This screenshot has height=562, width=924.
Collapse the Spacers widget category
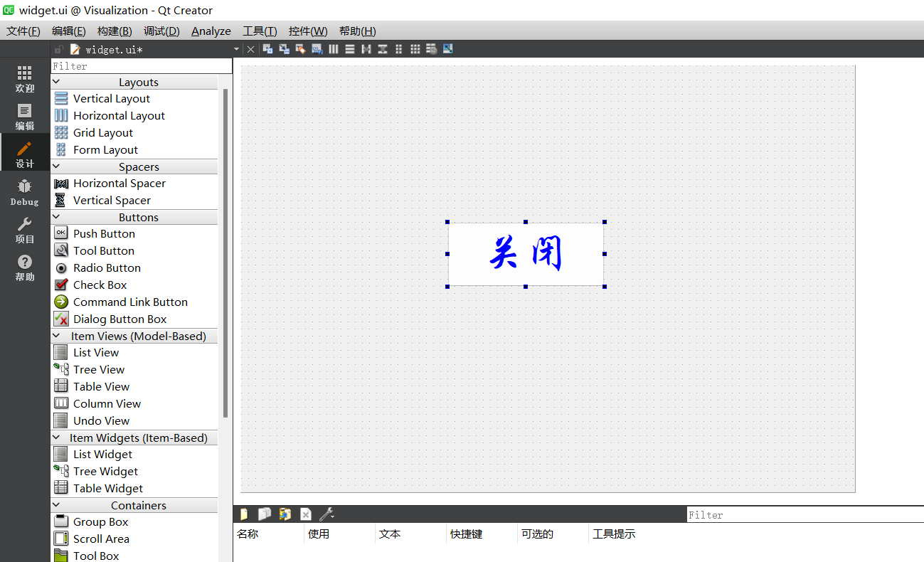pos(56,166)
